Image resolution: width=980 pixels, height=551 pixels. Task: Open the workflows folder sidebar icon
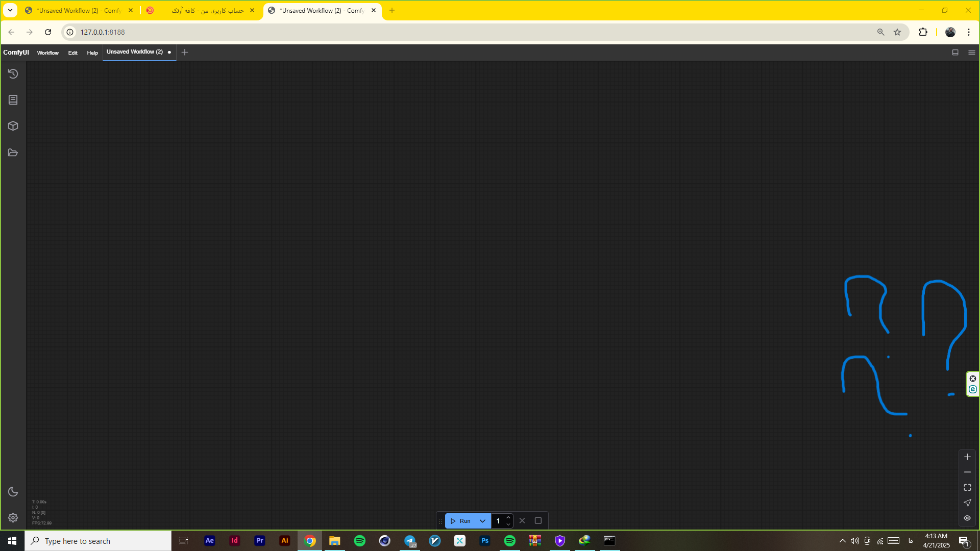click(x=13, y=153)
